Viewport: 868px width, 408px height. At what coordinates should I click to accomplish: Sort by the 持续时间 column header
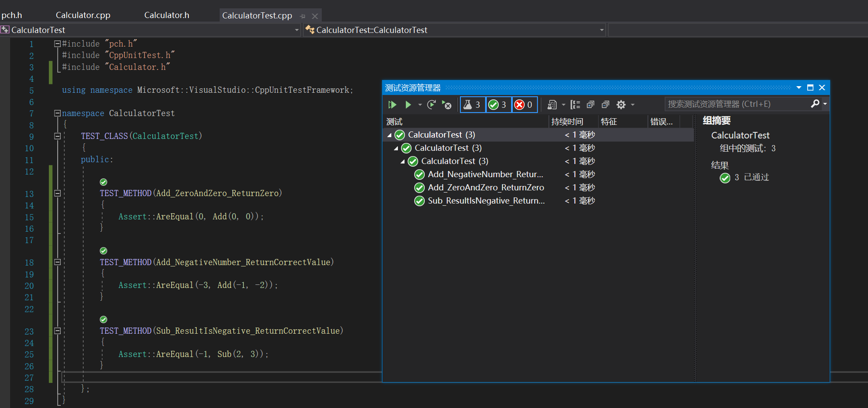pyautogui.click(x=574, y=122)
